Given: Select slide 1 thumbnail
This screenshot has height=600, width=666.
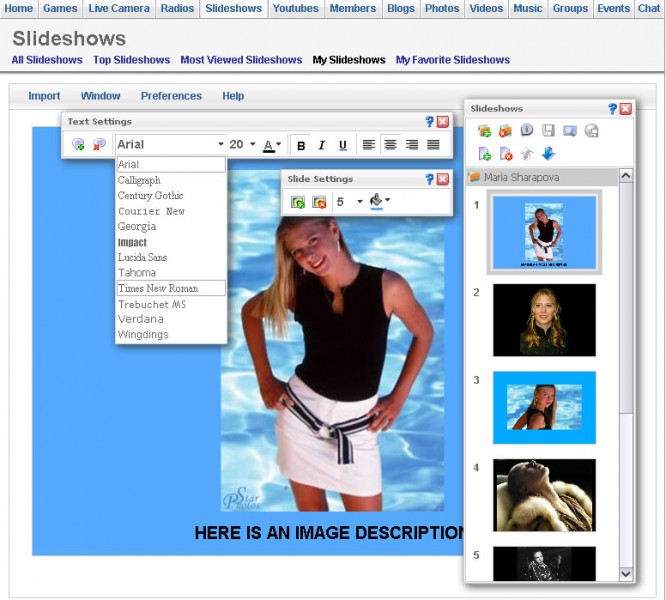Looking at the screenshot, I should (x=544, y=232).
